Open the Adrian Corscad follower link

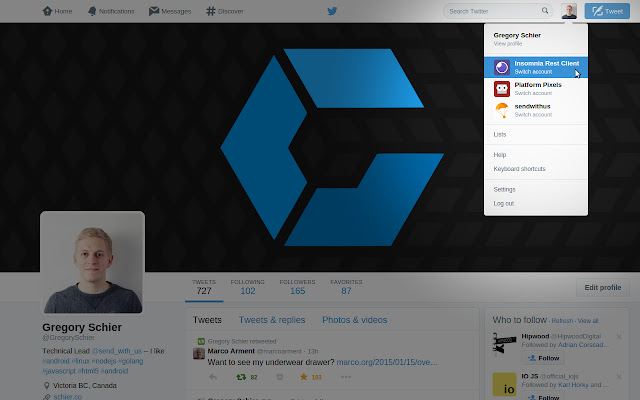pos(583,344)
